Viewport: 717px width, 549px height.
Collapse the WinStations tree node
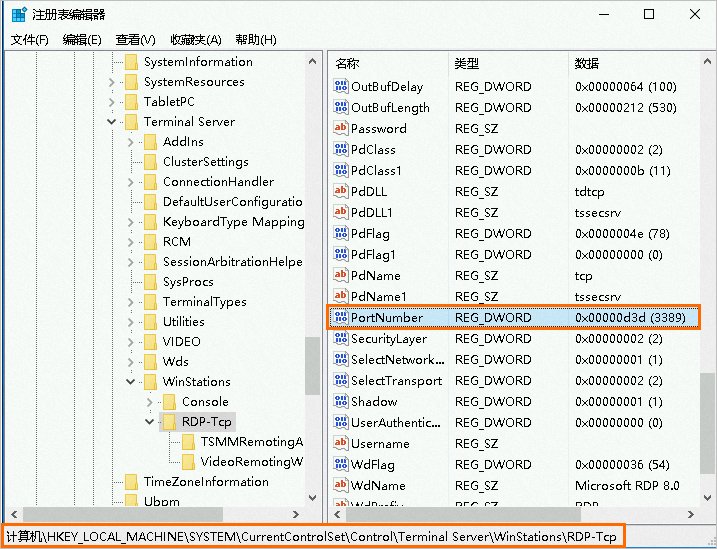[131, 382]
